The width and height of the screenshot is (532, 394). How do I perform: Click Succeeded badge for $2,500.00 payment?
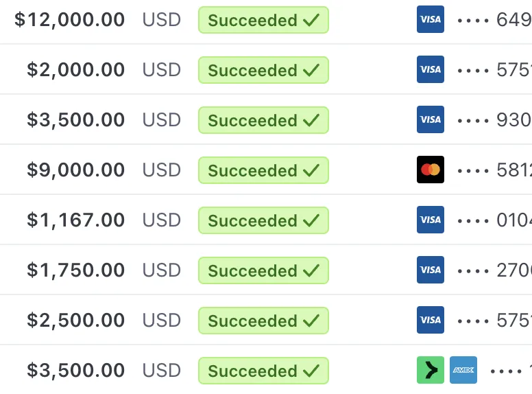click(x=263, y=321)
